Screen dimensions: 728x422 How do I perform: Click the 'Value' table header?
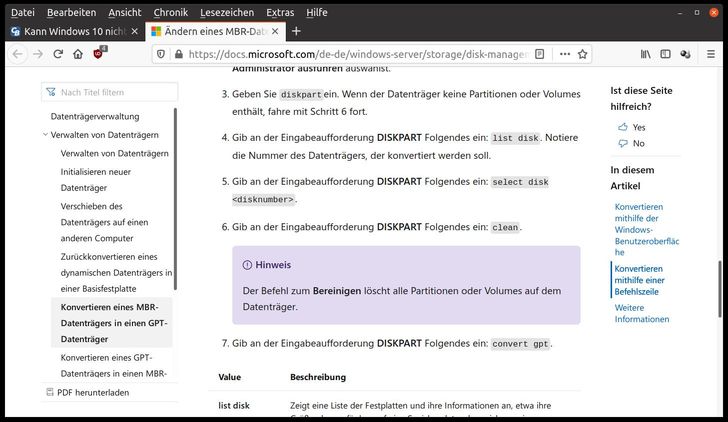pyautogui.click(x=230, y=377)
